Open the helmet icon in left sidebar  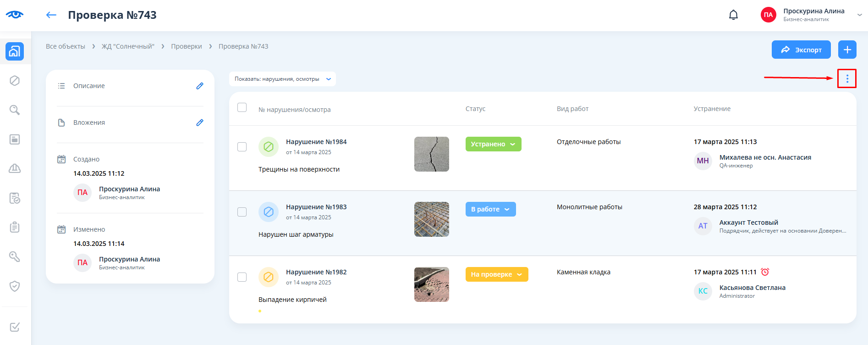click(x=15, y=169)
